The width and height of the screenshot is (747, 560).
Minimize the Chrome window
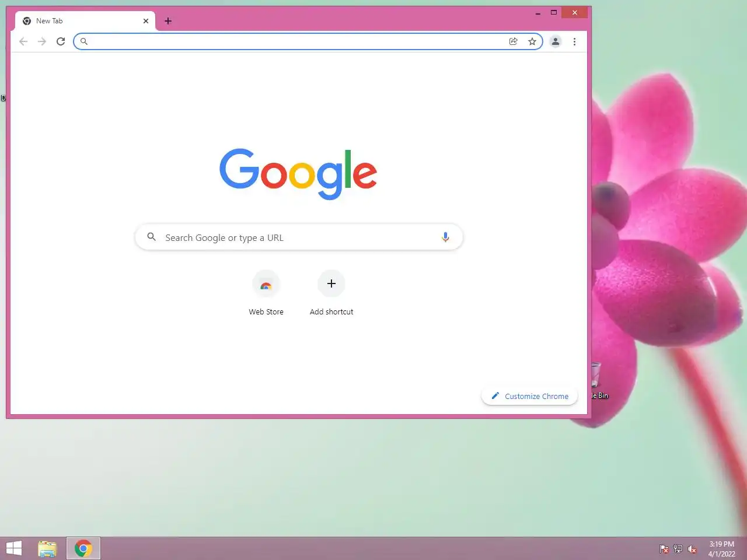(x=538, y=13)
